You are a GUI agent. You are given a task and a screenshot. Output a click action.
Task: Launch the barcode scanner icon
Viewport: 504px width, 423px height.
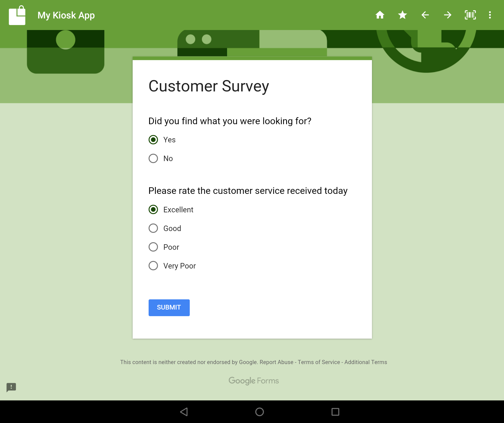coord(470,15)
